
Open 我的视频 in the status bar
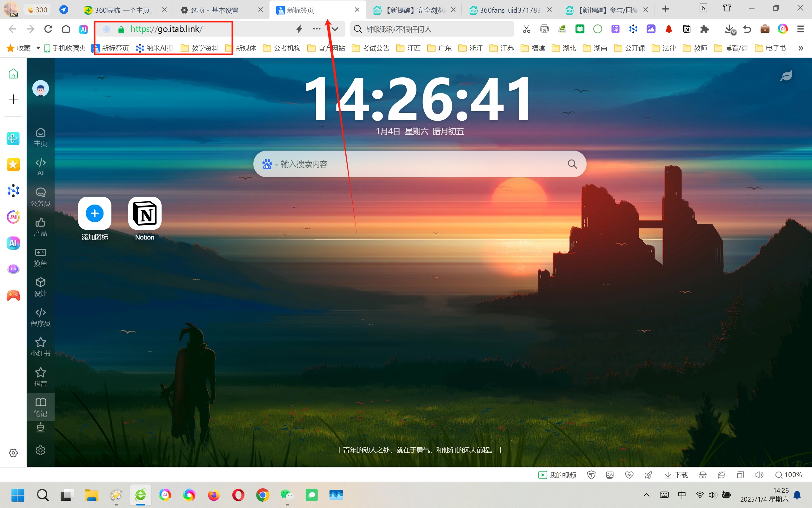[x=557, y=475]
